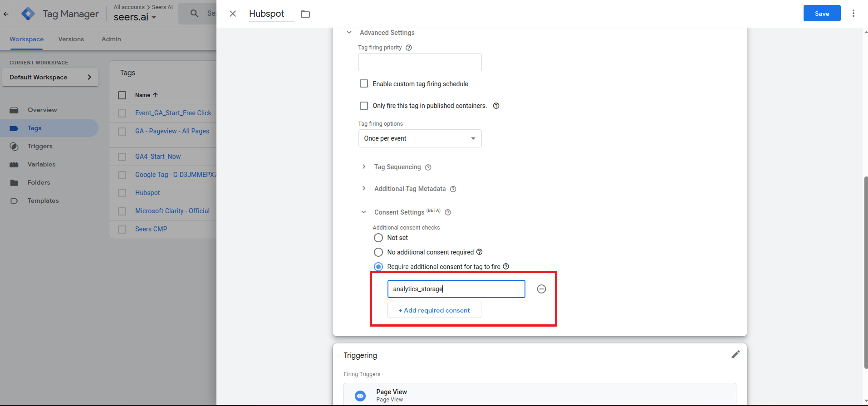This screenshot has width=868, height=406.
Task: Close the Hubspot tag editor
Action: (233, 14)
